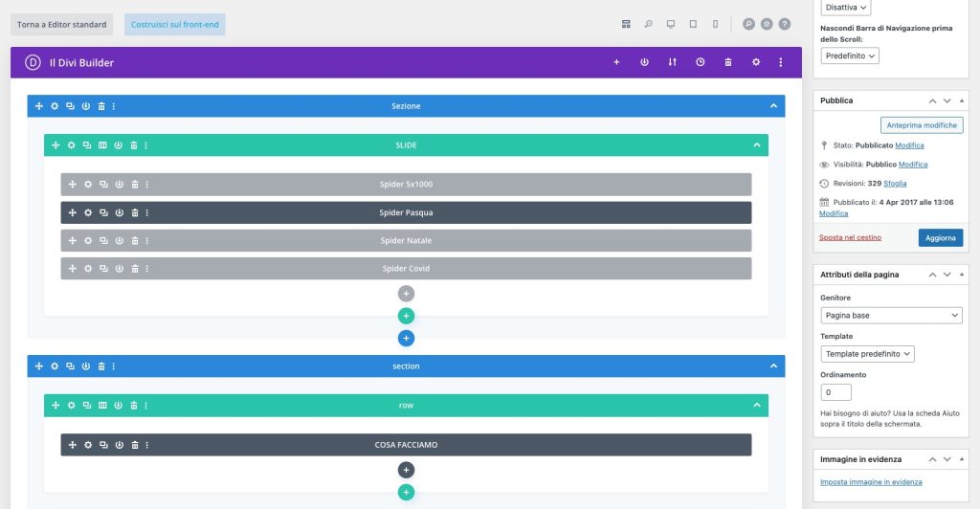The width and height of the screenshot is (980, 509).
Task: Collapse the Sezione section with chevron
Action: pyautogui.click(x=773, y=106)
